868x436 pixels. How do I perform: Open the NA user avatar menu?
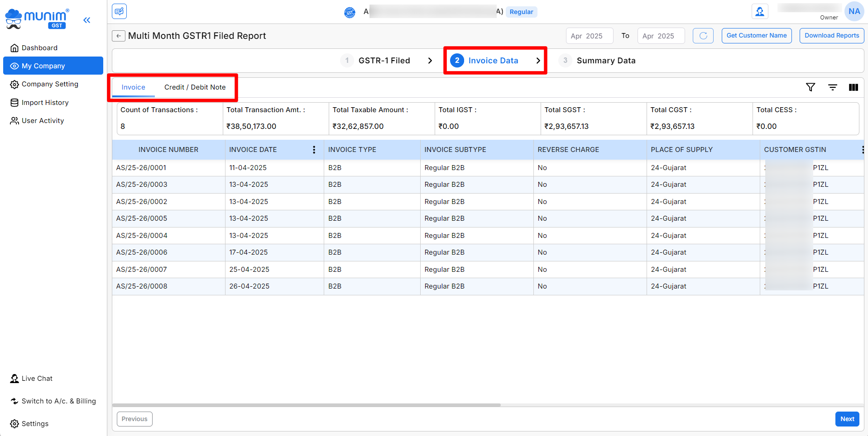click(x=854, y=12)
